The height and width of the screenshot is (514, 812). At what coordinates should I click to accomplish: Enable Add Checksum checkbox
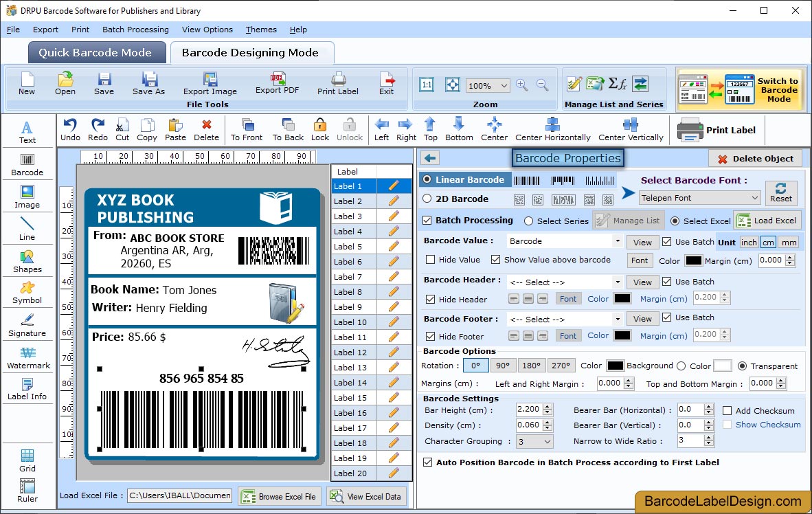click(727, 410)
